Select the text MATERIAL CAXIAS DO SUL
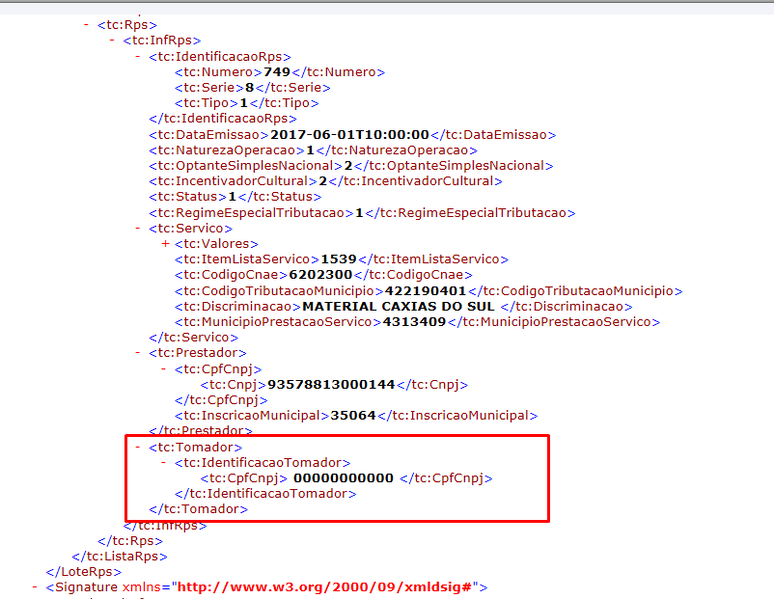Viewport: 774px width, 599px height. [x=398, y=306]
